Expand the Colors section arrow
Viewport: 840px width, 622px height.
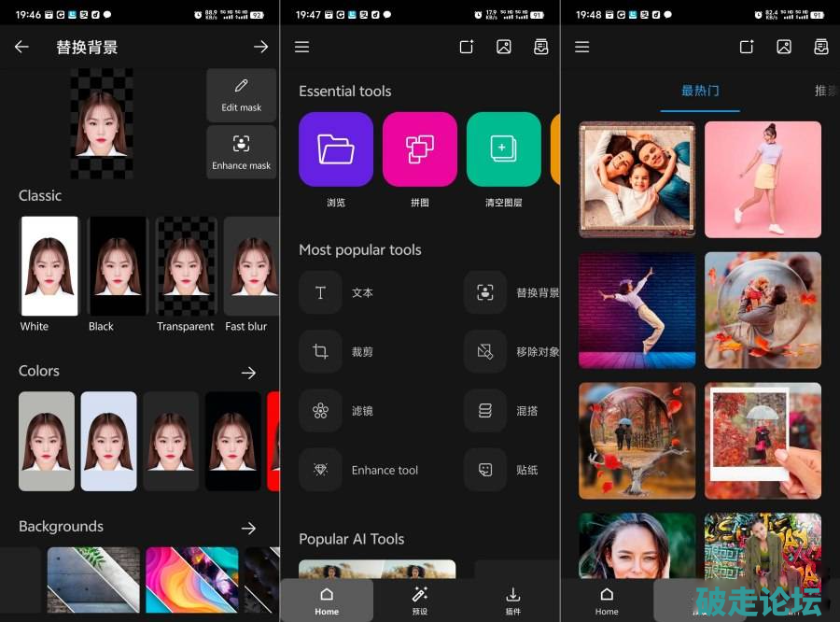(248, 373)
